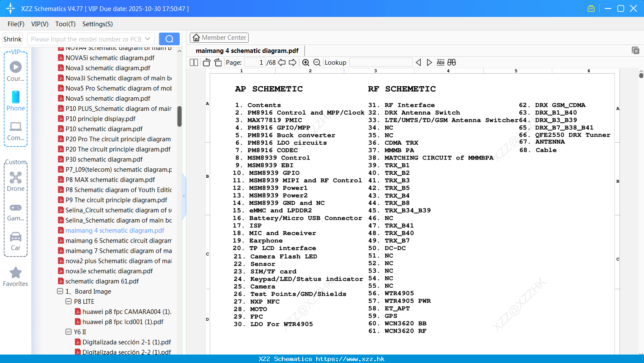Click the model number or PCB input

86,39
